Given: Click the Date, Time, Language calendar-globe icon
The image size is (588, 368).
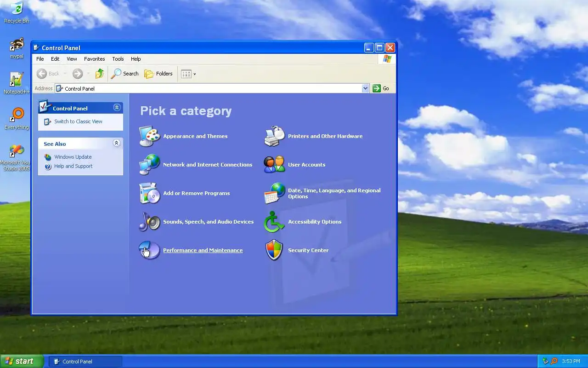Looking at the screenshot, I should [275, 193].
